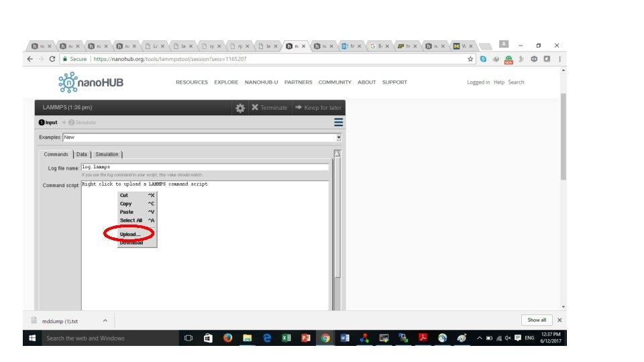The image size is (644, 362).
Task: Click the Terminate session button
Action: click(270, 107)
